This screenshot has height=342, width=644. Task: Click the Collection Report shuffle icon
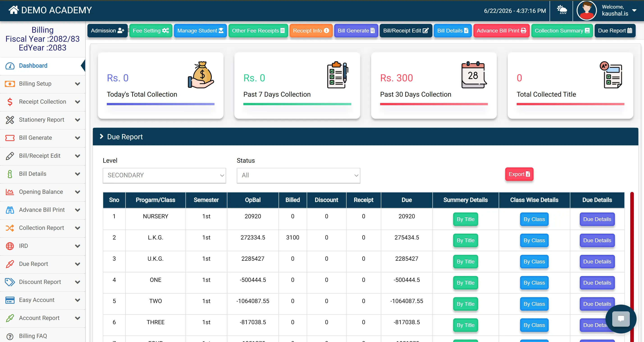(10, 228)
